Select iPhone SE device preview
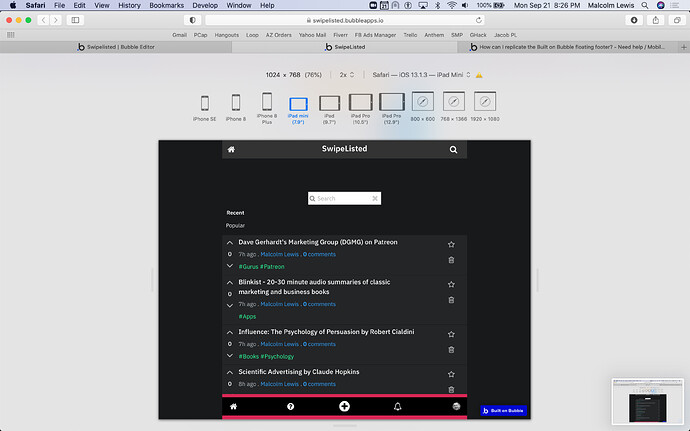 205,108
